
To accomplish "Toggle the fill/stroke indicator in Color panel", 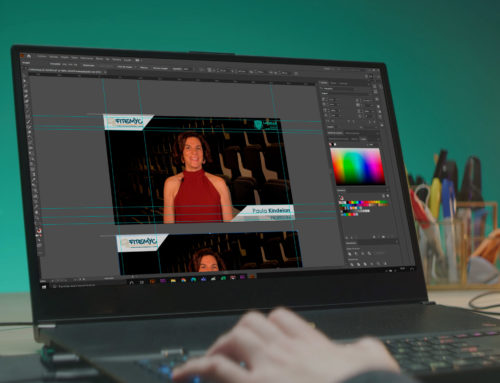I will 332,144.
